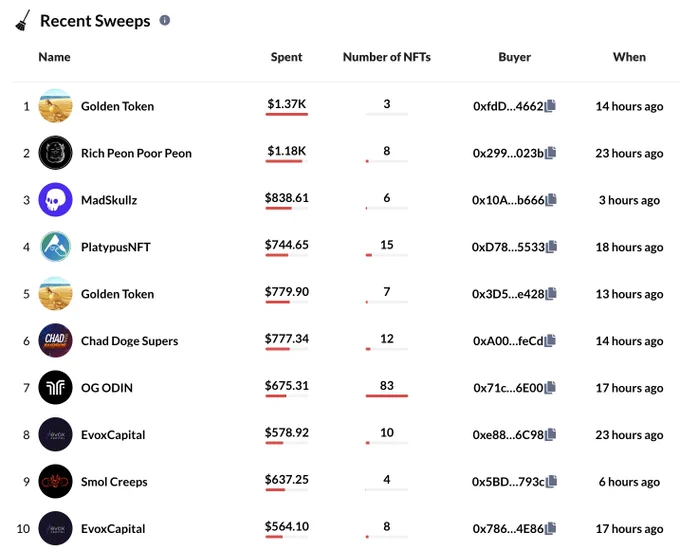
Task: Open the Chad Doge Supers collection
Action: pyautogui.click(x=129, y=341)
